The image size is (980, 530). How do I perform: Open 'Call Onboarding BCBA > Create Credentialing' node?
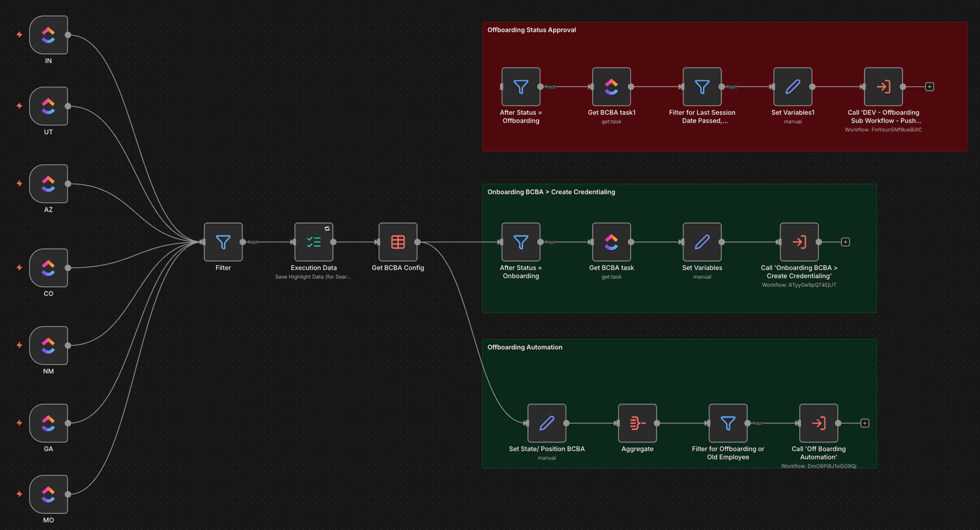click(x=799, y=242)
